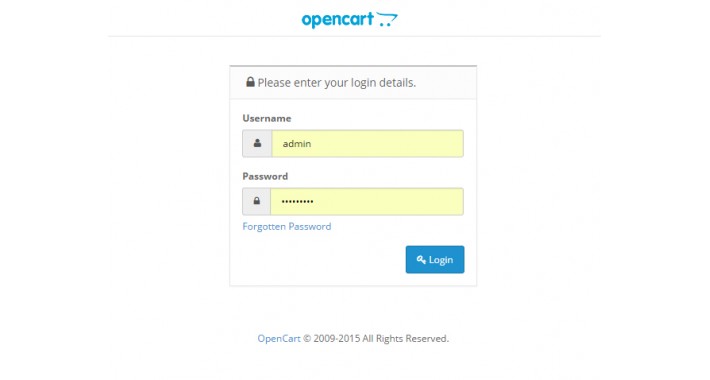Viewport: 710px width, 380px height.
Task: Click the padlock icon in panel heading
Action: [250, 82]
